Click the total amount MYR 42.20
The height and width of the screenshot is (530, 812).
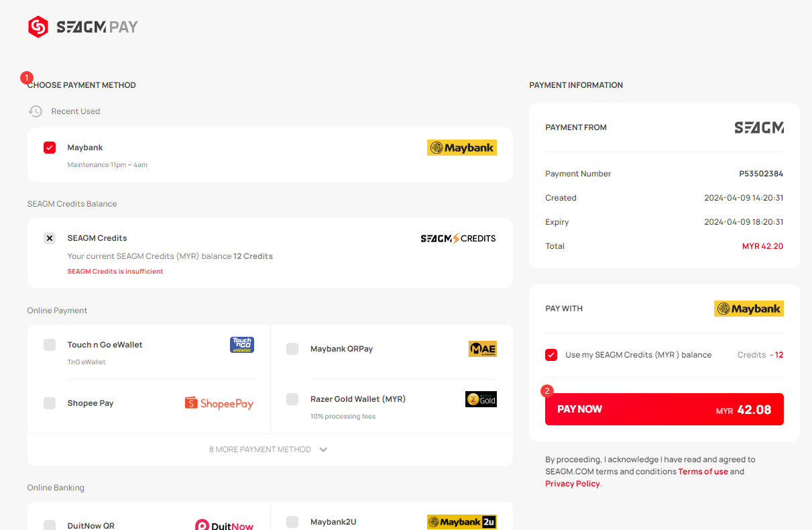pos(762,246)
